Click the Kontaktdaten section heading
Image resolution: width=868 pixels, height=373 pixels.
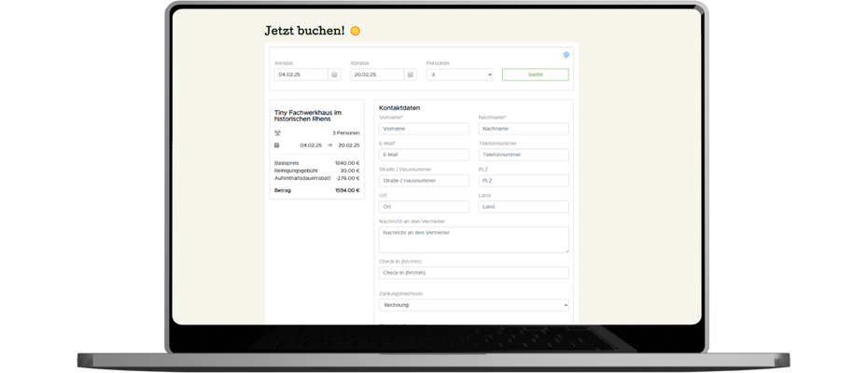[x=399, y=108]
